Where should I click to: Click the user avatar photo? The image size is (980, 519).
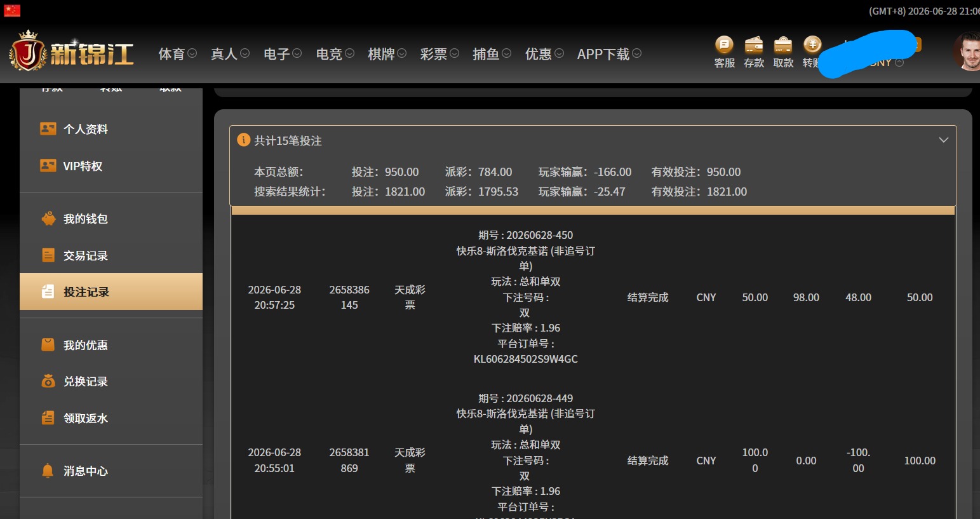966,52
